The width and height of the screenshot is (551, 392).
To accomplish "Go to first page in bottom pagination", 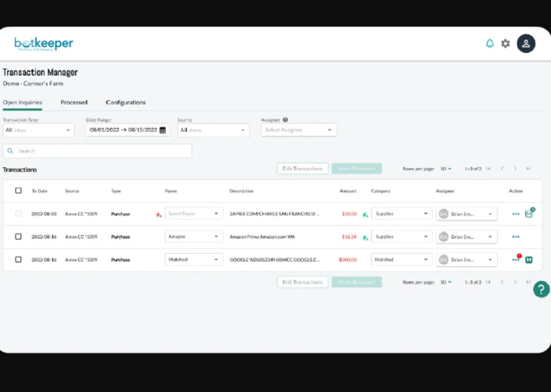I will click(x=488, y=282).
